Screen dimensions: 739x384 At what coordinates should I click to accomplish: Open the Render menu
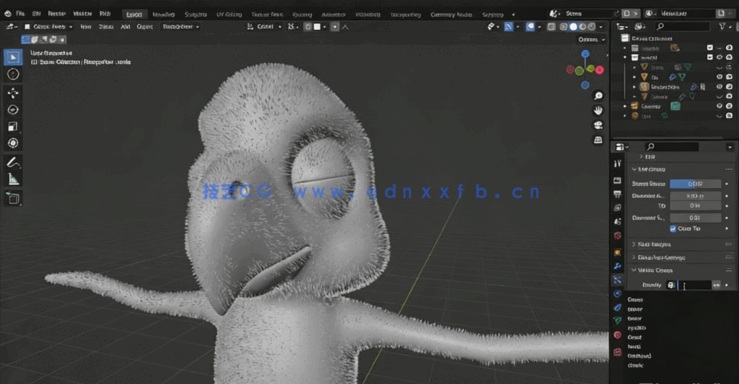point(57,14)
